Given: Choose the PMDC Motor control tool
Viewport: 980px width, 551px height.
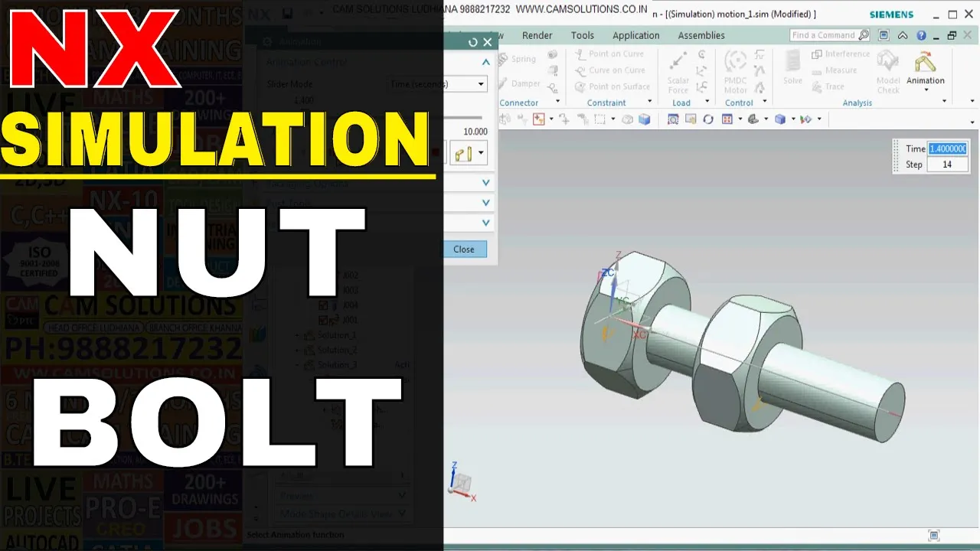Looking at the screenshot, I should (736, 72).
